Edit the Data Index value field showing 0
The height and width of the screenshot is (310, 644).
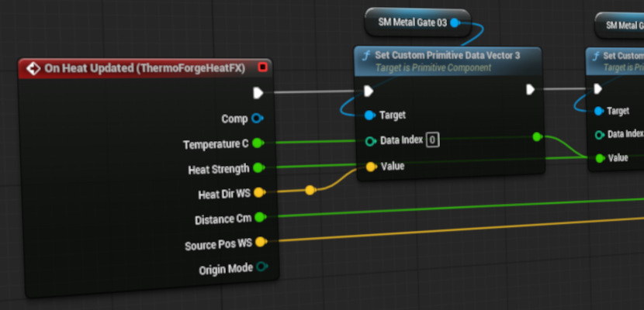(432, 140)
